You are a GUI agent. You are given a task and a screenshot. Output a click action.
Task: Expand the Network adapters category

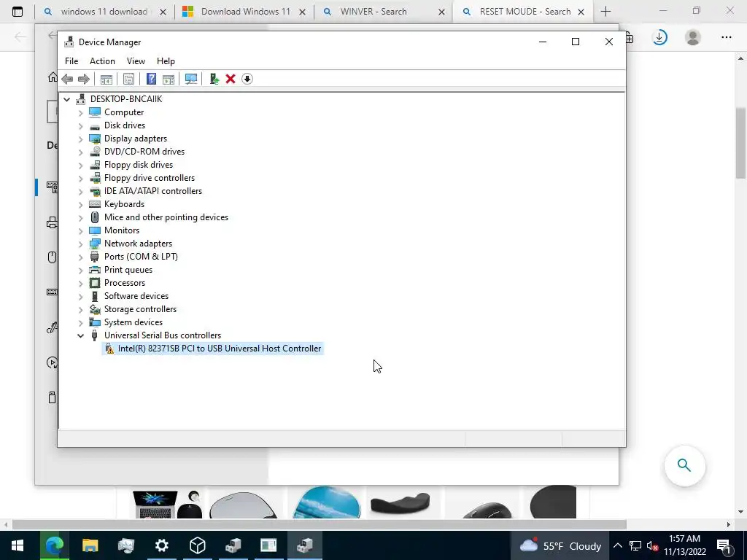80,244
